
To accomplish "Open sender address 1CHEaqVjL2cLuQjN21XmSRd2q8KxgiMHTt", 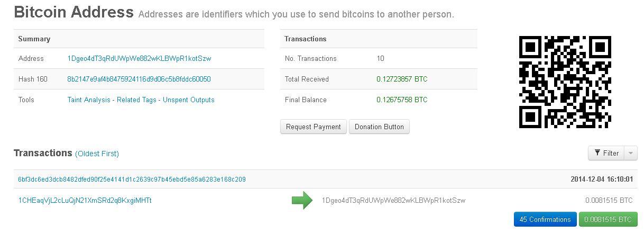I will pyautogui.click(x=85, y=200).
